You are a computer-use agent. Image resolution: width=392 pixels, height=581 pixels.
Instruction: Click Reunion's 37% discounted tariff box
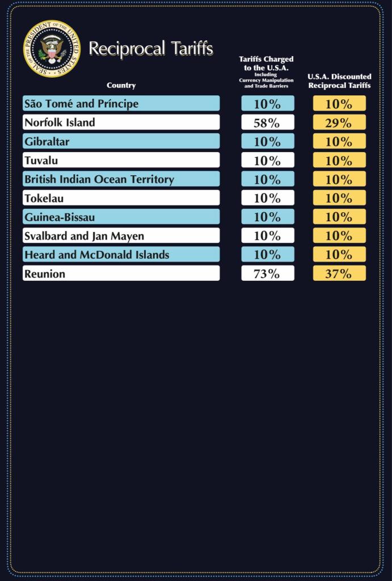tap(339, 273)
